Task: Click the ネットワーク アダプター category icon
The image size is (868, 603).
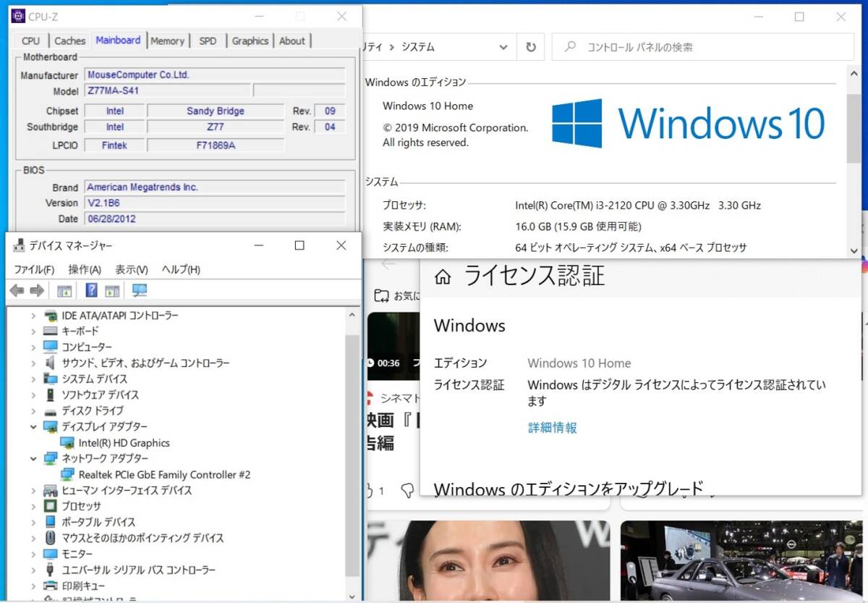Action: tap(51, 459)
